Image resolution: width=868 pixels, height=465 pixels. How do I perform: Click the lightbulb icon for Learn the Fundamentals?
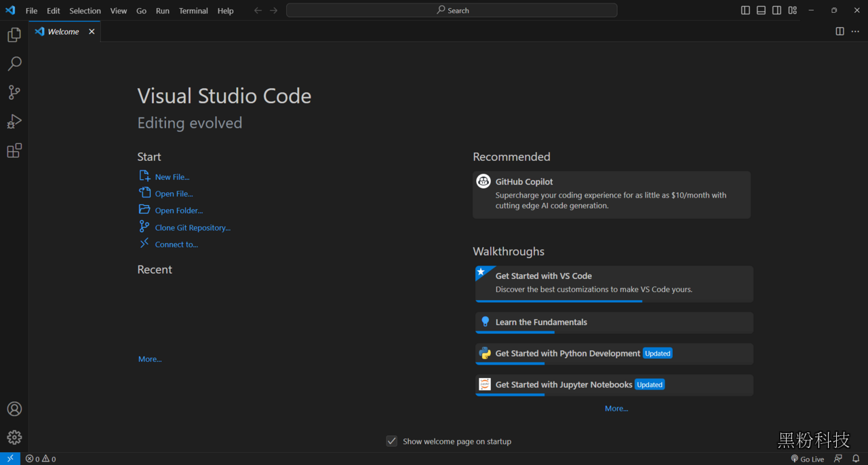pos(485,322)
